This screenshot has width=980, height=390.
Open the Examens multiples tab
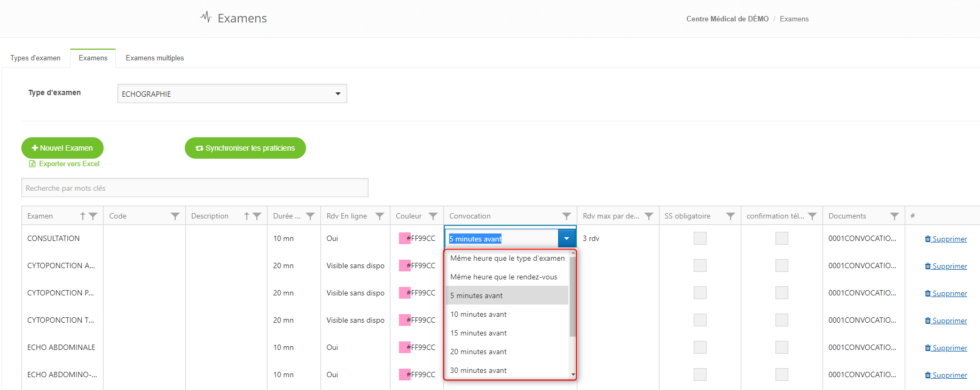[x=155, y=58]
